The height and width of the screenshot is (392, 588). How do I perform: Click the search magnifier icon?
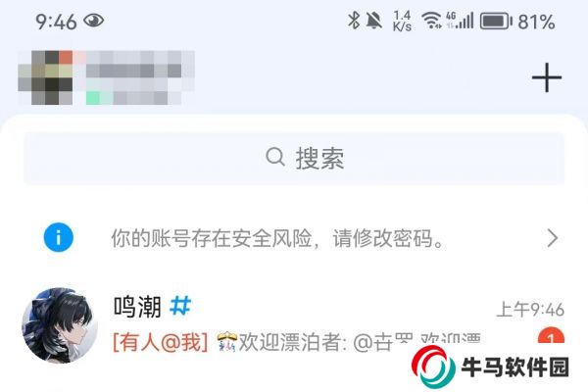click(x=275, y=157)
